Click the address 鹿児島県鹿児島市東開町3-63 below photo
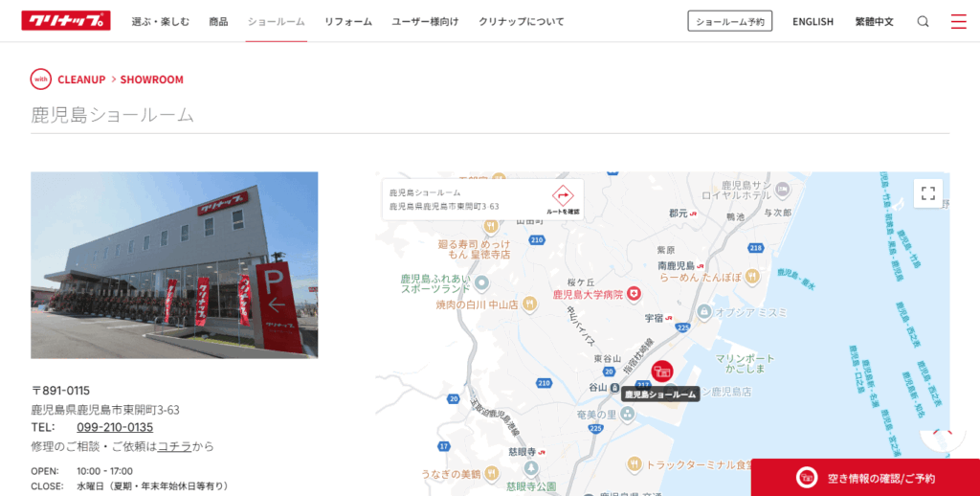Screen dimensions: 980x496 105,411
